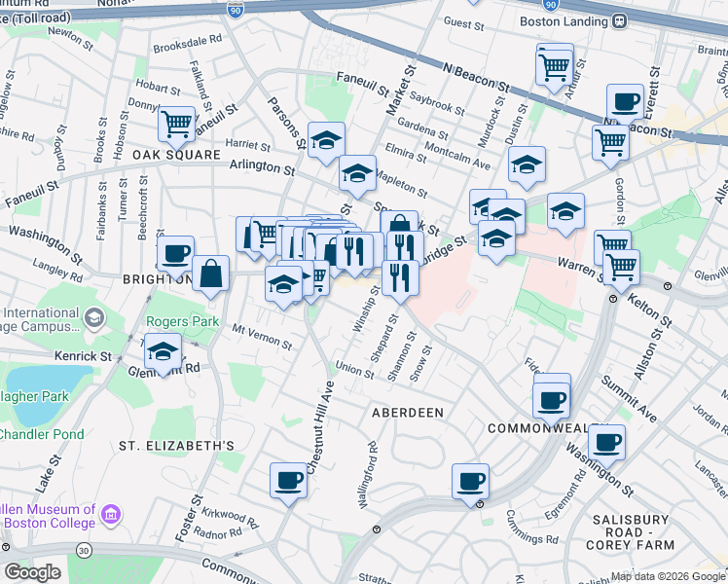The image size is (728, 584).
Task: Select the Wallingford Rd label
Action: pyautogui.click(x=368, y=474)
